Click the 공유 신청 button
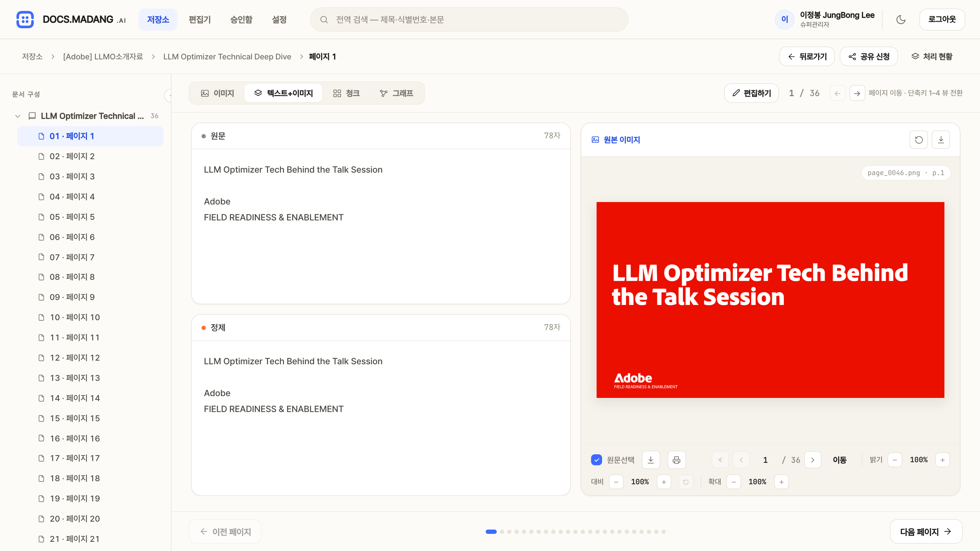This screenshot has width=980, height=551. coord(869,57)
